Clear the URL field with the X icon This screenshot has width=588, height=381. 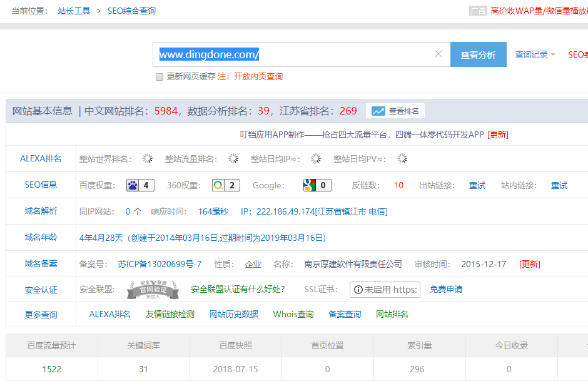click(438, 54)
